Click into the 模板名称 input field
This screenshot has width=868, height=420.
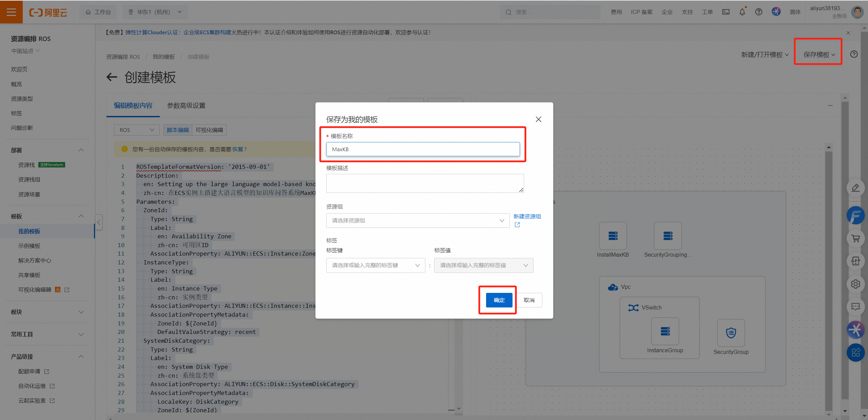pos(423,149)
